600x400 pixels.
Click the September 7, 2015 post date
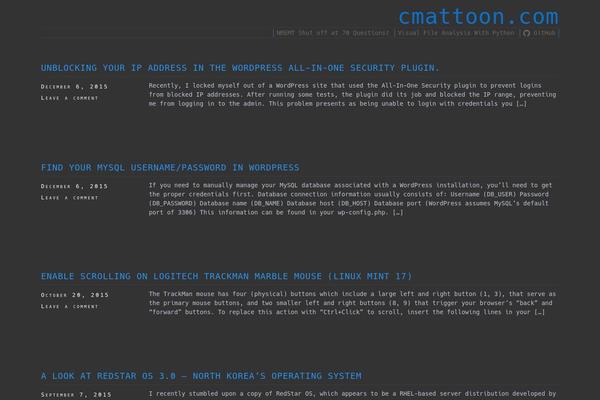[75, 395]
